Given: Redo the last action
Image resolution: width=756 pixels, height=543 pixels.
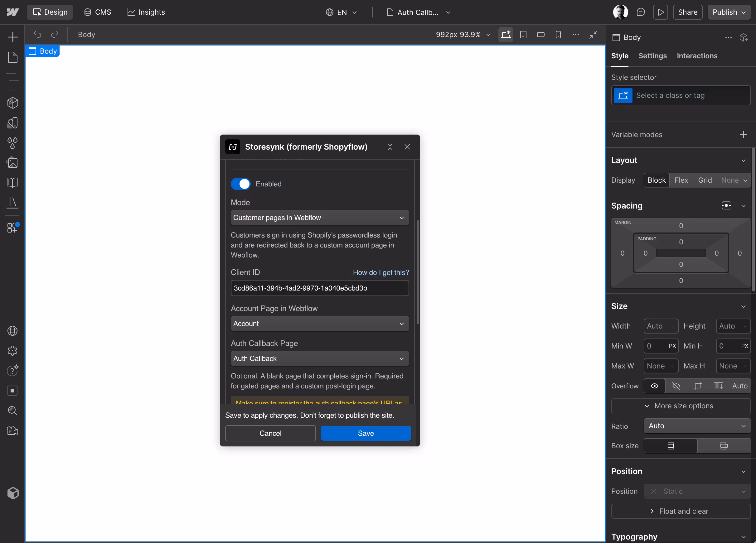Looking at the screenshot, I should point(55,34).
